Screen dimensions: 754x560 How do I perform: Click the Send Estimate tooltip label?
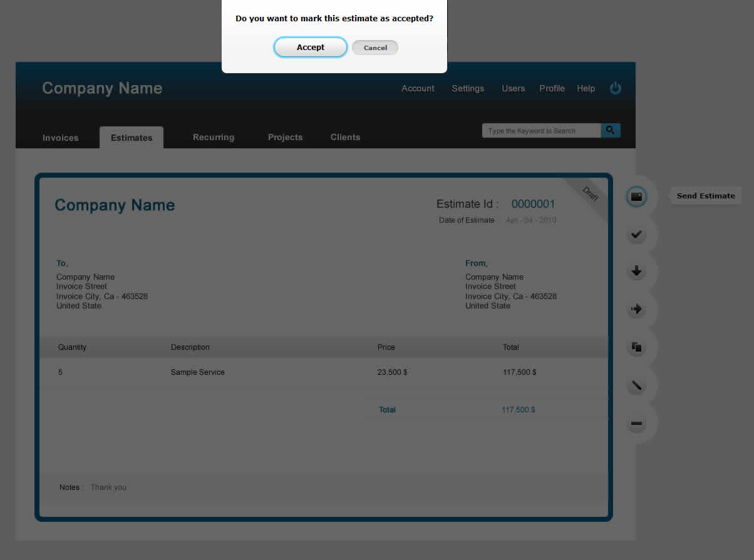click(x=706, y=196)
